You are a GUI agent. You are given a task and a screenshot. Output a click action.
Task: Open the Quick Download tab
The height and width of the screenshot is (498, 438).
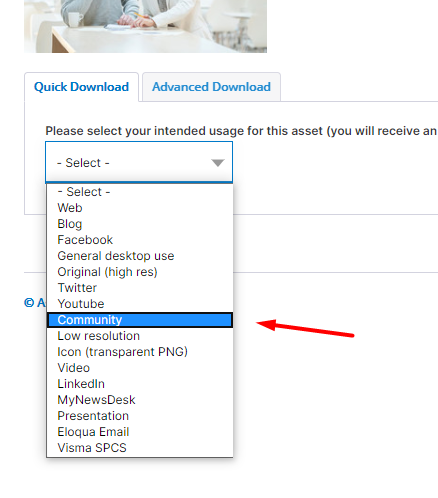pyautogui.click(x=81, y=87)
